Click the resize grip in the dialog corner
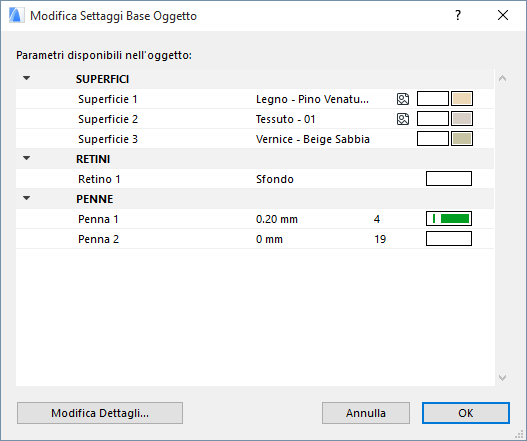Viewport: 527px width, 441px height. (520, 434)
